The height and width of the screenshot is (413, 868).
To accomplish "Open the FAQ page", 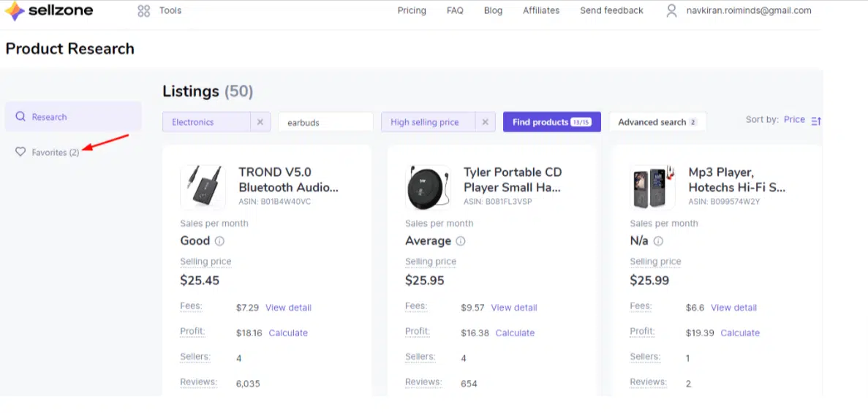I will (455, 10).
